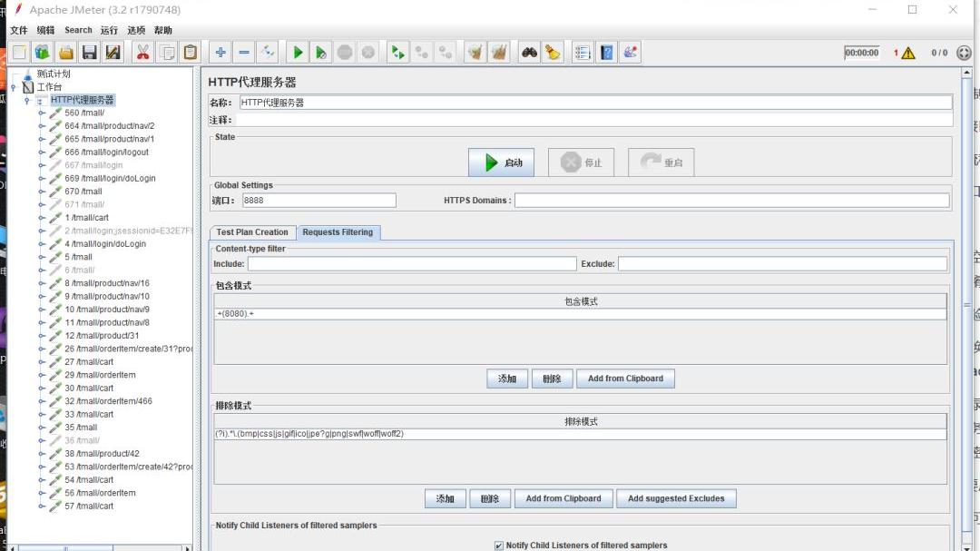Collapse all nodes with minus icon
Screen dimensions: 980x551
coord(244,53)
